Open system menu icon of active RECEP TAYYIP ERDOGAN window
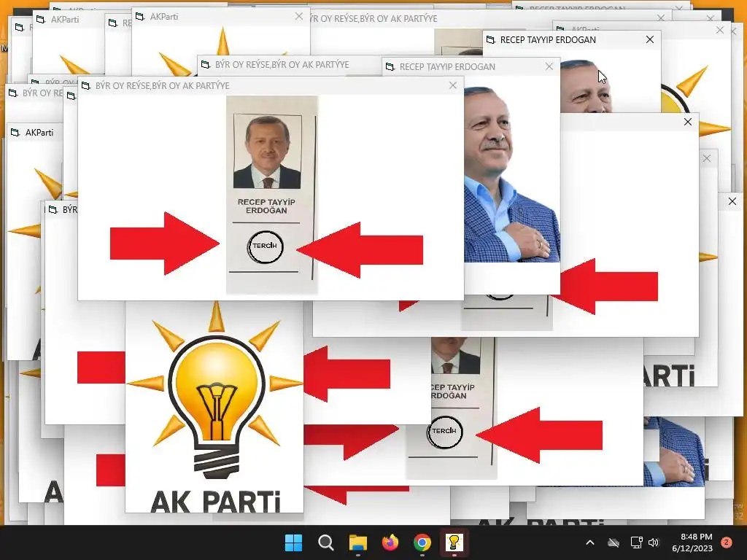747x560 pixels. (x=491, y=40)
